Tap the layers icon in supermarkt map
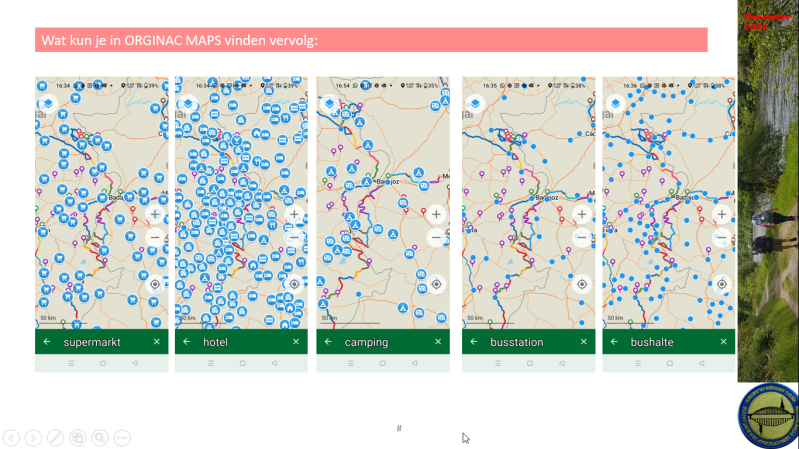Screen dimensions: 799x449 click(x=48, y=104)
